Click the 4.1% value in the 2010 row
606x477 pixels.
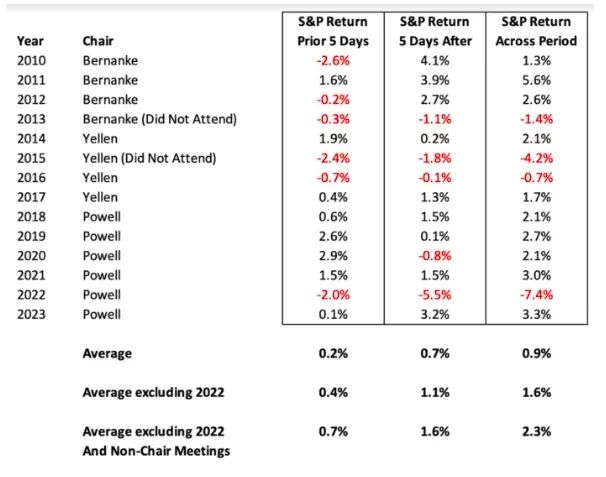[435, 61]
